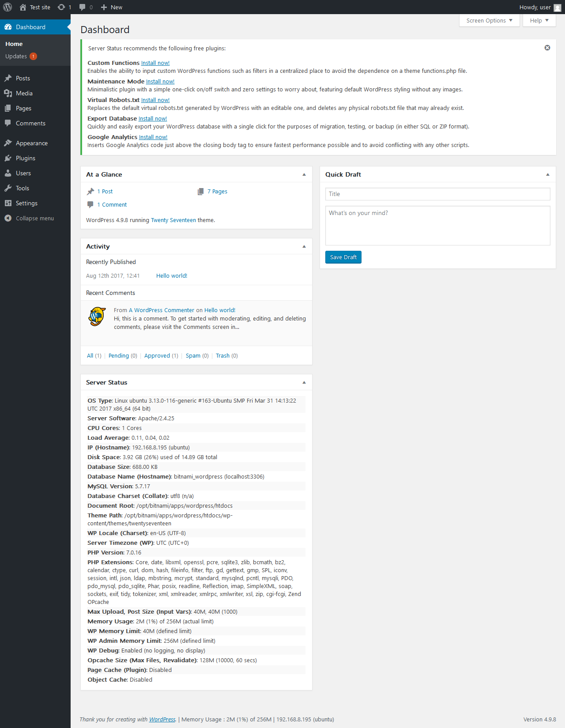Screen dimensions: 565x728
Task: Click the Save Draft button
Action: click(x=343, y=257)
